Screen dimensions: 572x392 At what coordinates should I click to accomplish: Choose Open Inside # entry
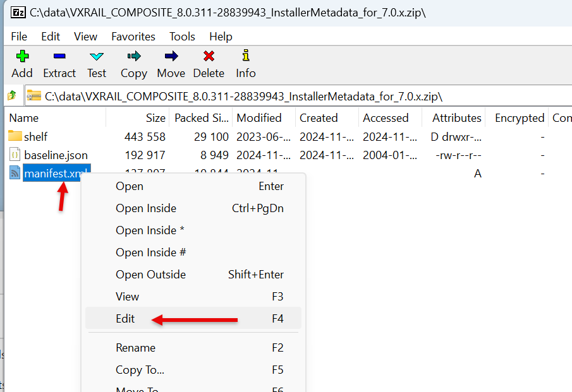pos(193,252)
